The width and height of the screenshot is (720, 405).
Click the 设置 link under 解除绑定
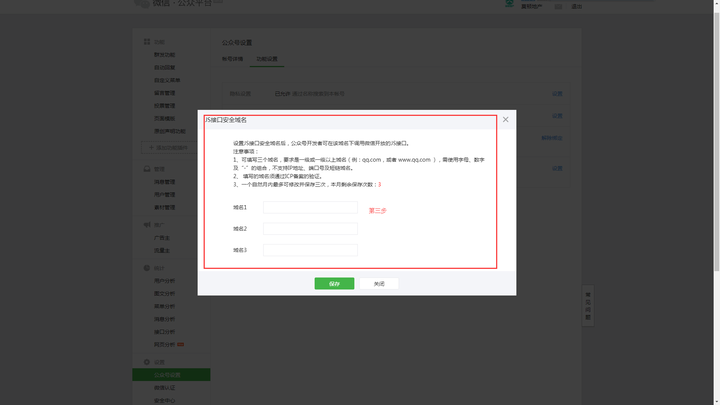click(x=557, y=169)
